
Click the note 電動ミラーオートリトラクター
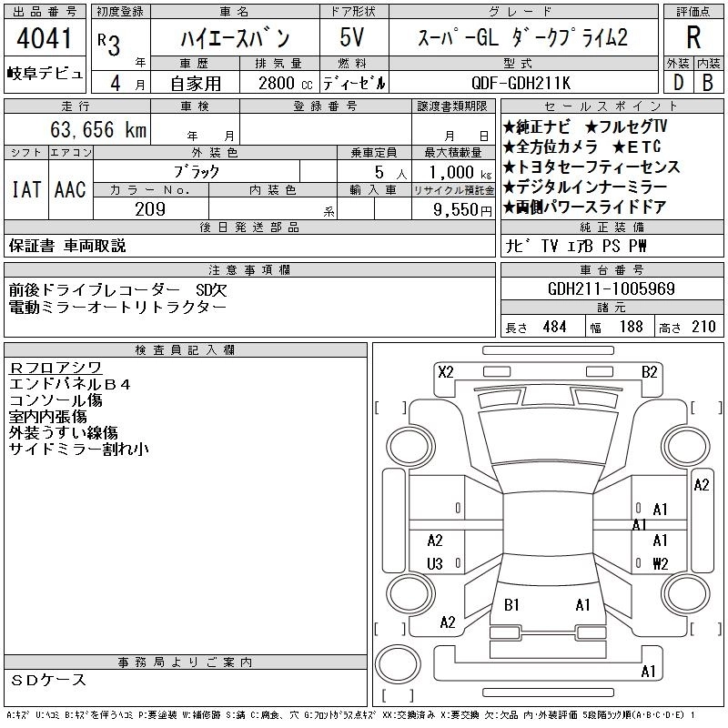click(117, 308)
